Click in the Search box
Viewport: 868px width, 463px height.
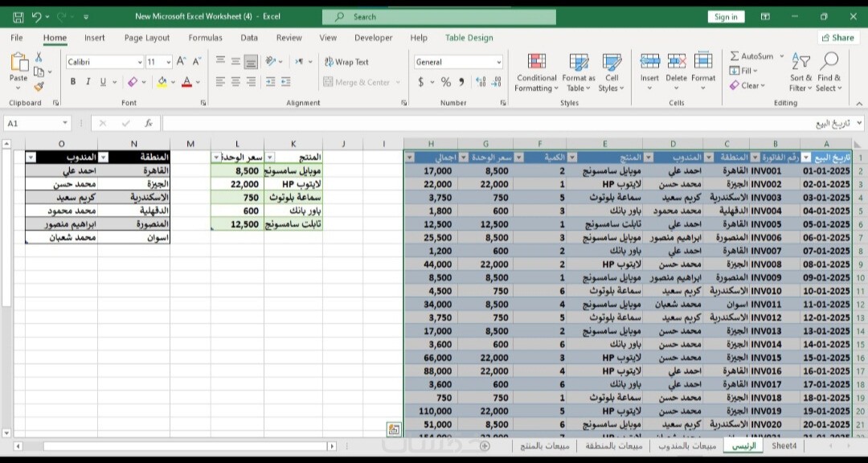click(439, 17)
